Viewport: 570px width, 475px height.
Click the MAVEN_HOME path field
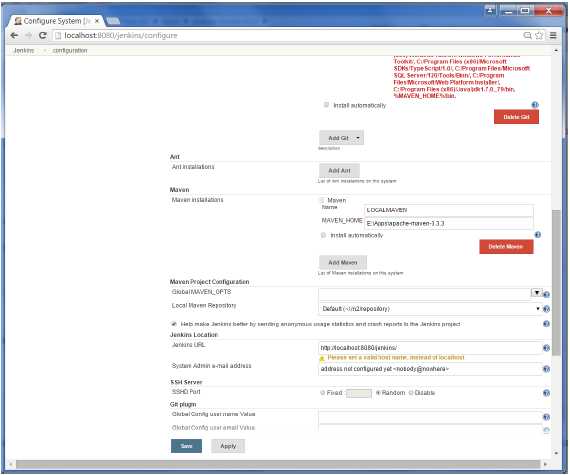coord(449,224)
